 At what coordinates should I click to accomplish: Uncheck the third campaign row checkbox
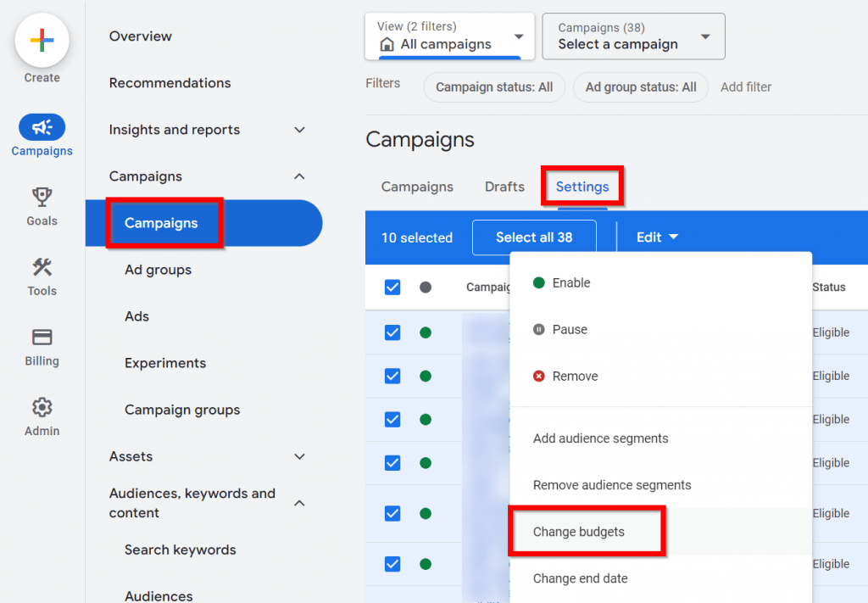[392, 420]
